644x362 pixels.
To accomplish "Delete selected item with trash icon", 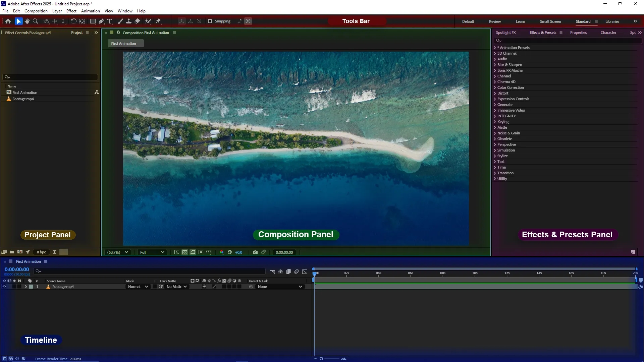I will (54, 252).
